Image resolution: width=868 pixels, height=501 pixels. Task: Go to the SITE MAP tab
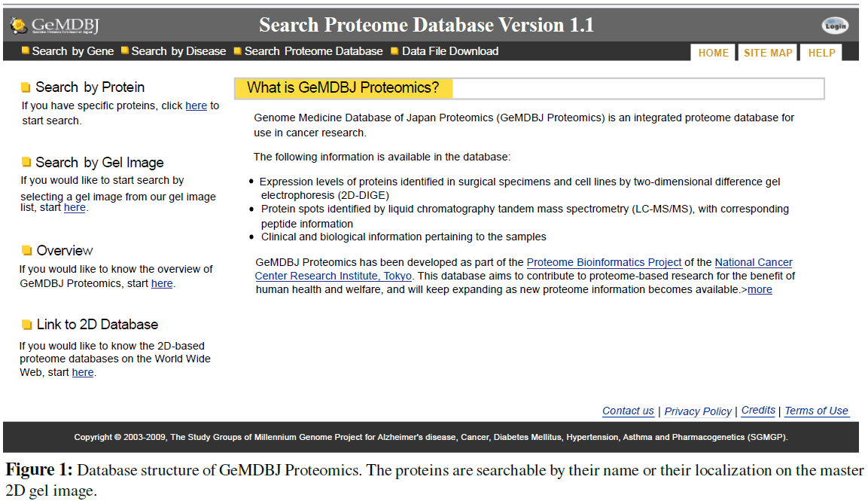(768, 53)
